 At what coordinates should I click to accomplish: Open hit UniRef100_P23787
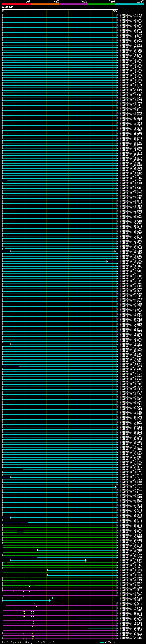(x=131, y=35)
